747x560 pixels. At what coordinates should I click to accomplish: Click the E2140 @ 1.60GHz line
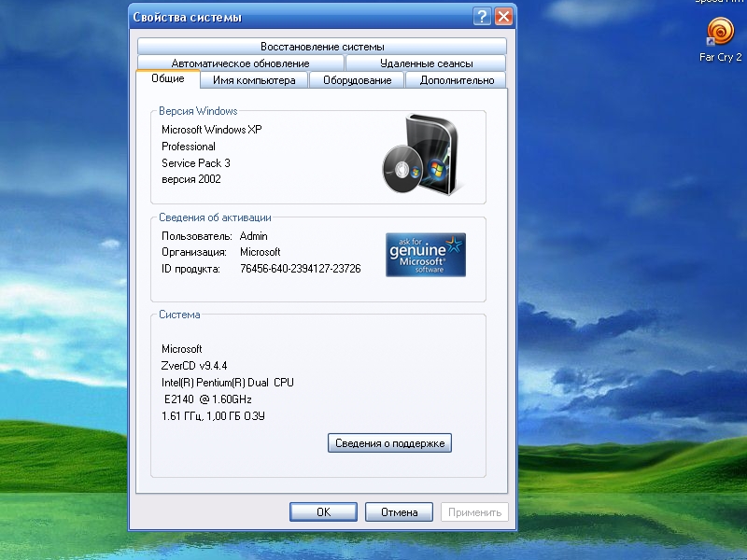pos(207,399)
